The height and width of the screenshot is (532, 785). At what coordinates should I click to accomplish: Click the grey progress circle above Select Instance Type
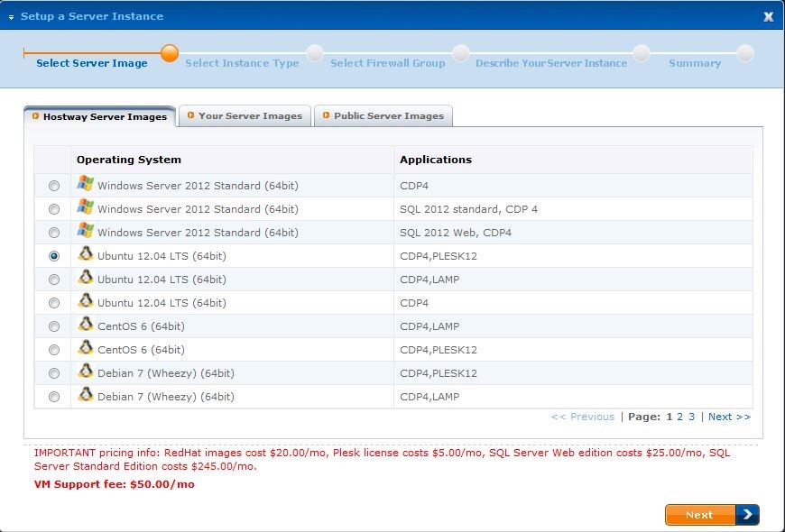click(315, 53)
